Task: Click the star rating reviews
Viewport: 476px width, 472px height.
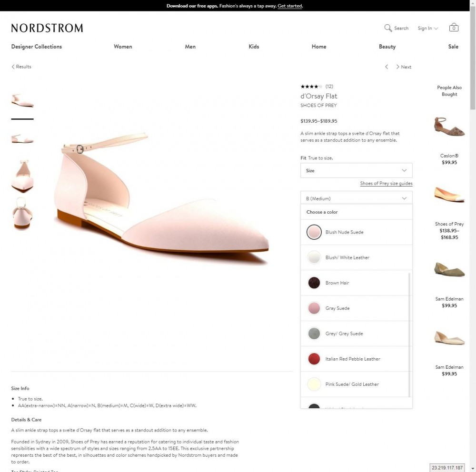Action: [317, 87]
